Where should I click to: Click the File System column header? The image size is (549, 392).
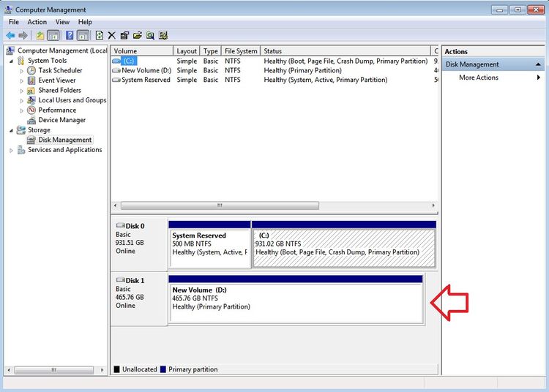[241, 51]
